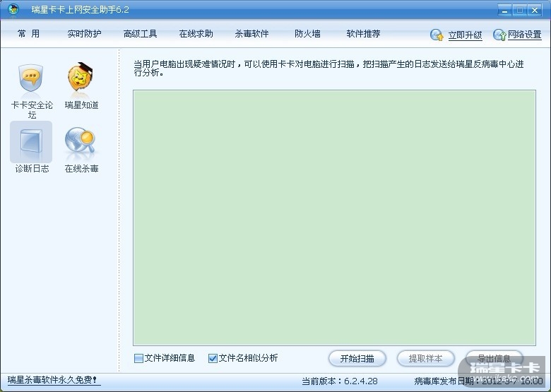
Task: Click the 当前版本：6.2.4.28 status text
Action: point(340,381)
